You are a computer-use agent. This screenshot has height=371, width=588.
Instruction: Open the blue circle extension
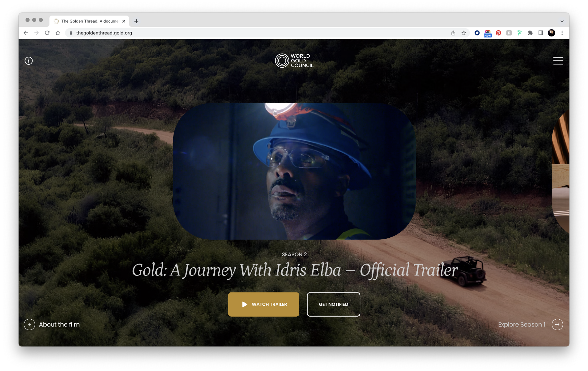click(x=477, y=33)
